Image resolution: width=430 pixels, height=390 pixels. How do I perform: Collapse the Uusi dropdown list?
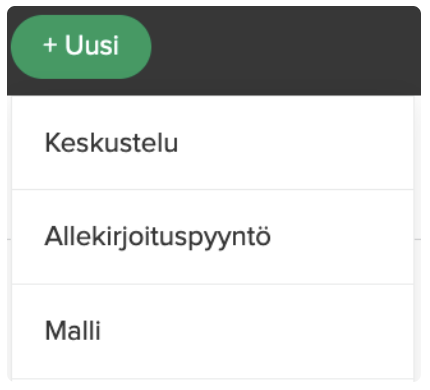click(81, 47)
